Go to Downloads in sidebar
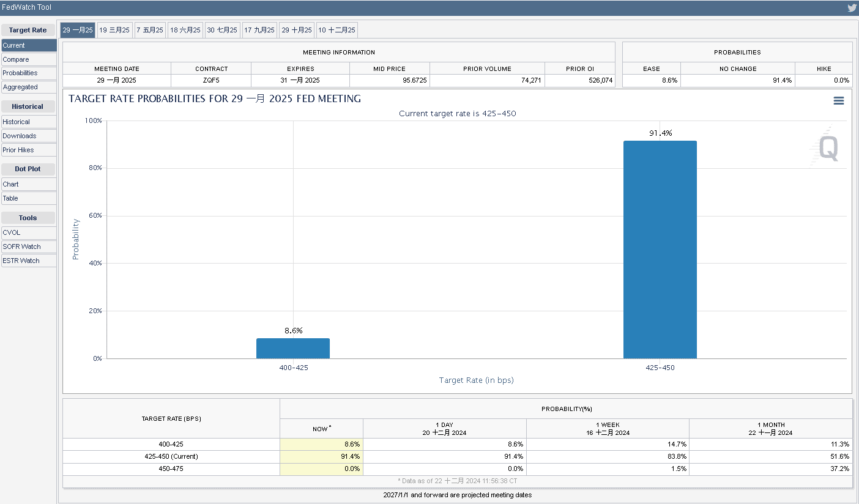This screenshot has width=859, height=504. (29, 136)
